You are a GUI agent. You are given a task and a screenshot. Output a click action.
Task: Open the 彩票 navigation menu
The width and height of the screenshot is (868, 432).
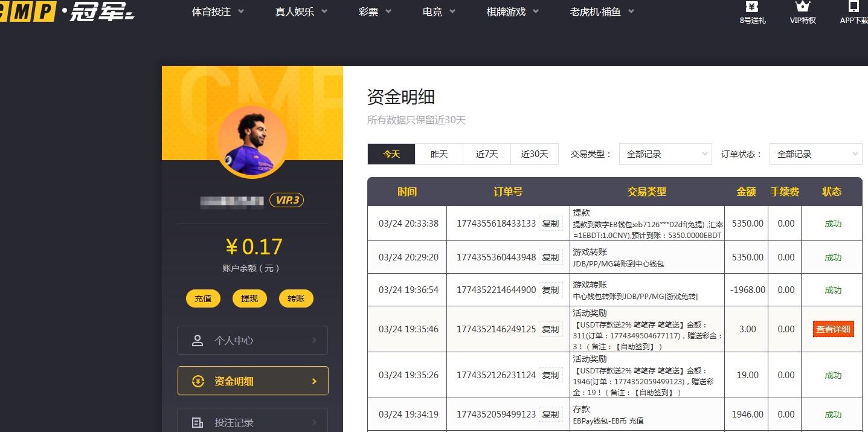pos(367,11)
